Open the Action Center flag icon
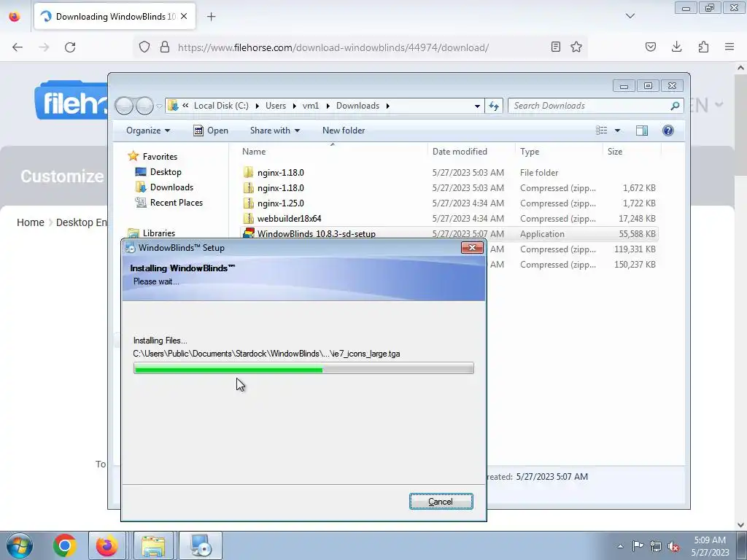 pos(638,546)
